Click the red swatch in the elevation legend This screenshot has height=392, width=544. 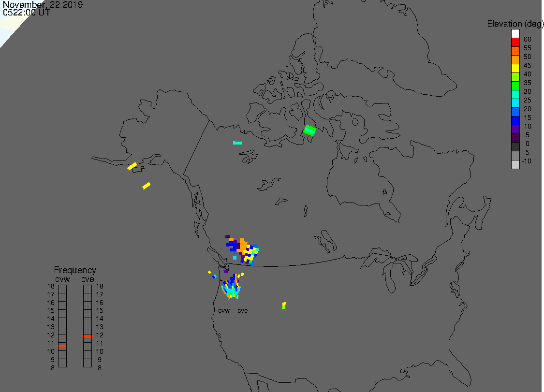(515, 43)
